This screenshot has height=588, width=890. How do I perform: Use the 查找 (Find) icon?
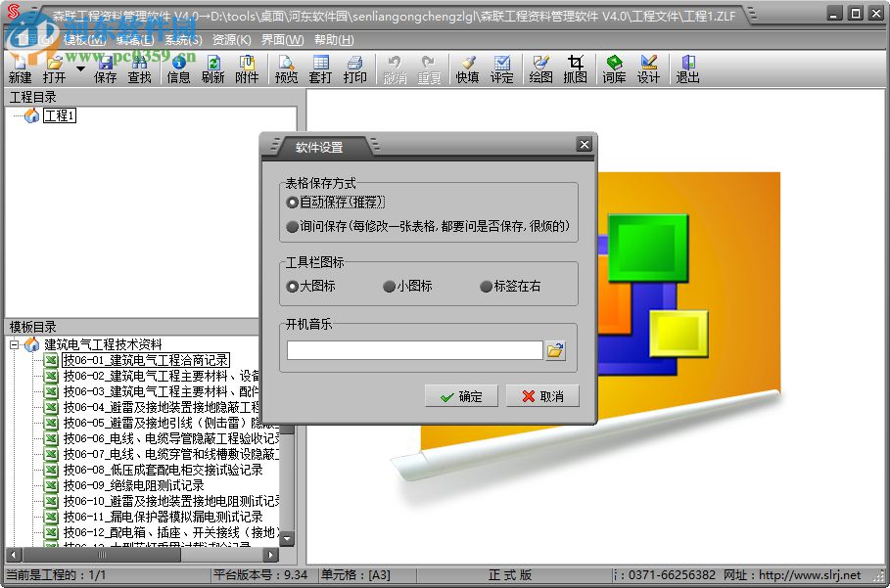140,67
